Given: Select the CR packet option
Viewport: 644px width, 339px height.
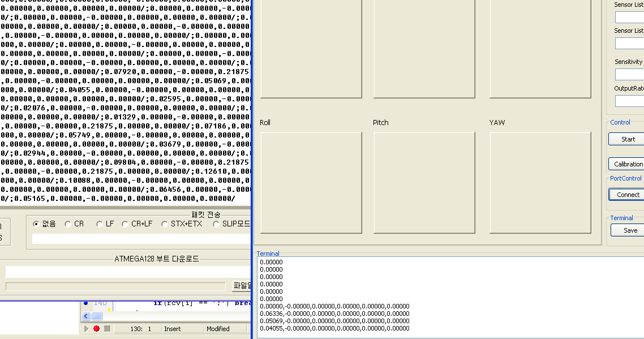Looking at the screenshot, I should point(68,224).
